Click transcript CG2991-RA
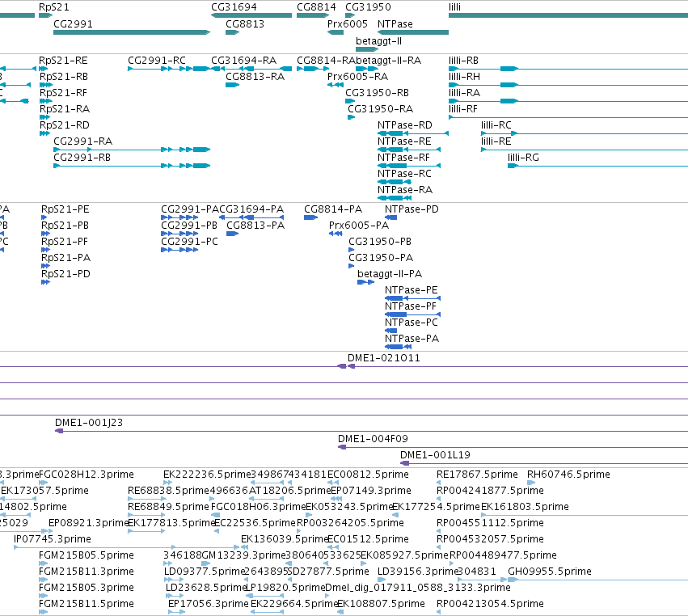The height and width of the screenshot is (616, 688). [132, 150]
